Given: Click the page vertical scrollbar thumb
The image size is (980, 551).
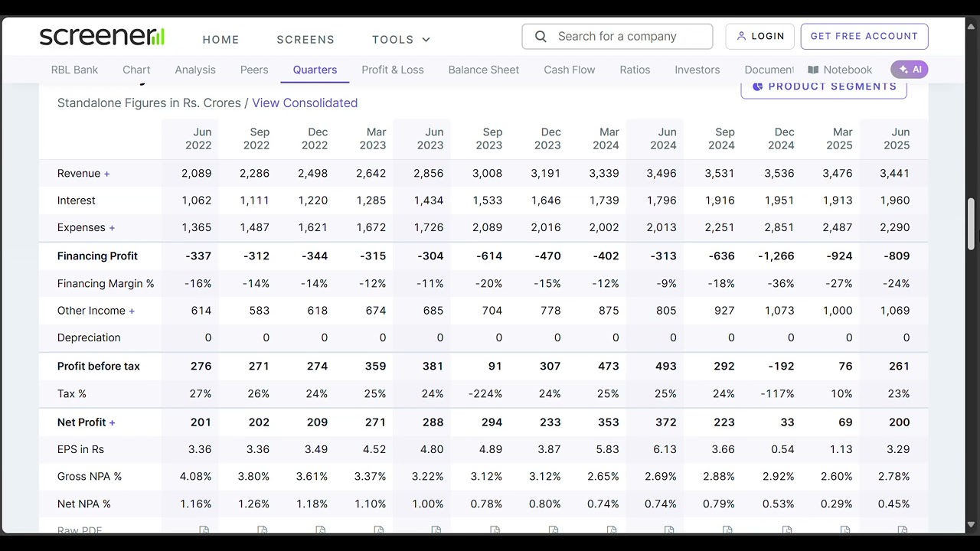Looking at the screenshot, I should click(971, 223).
